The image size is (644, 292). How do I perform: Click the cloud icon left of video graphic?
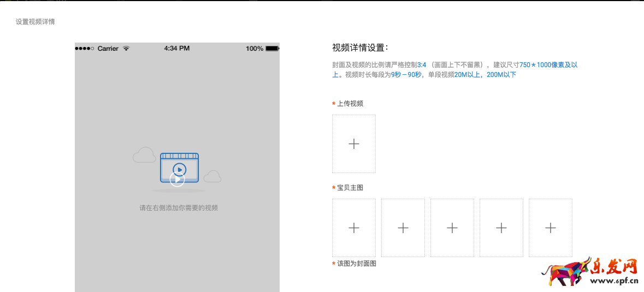[x=144, y=156]
